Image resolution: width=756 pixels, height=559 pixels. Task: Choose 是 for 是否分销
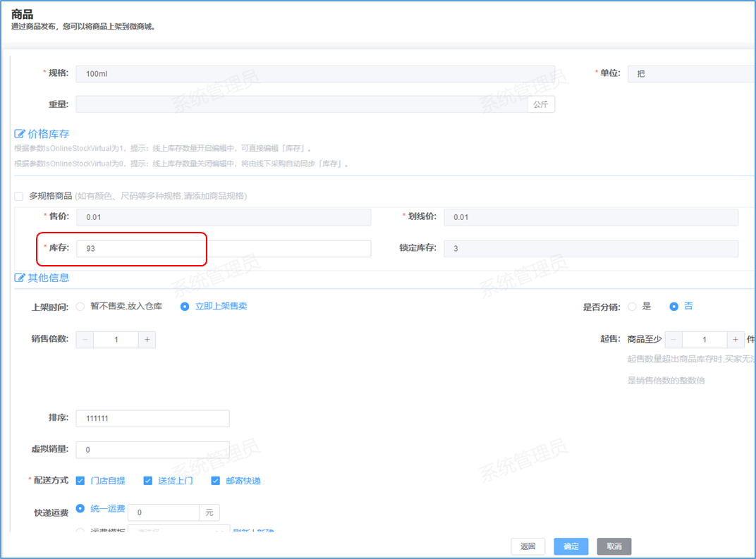(632, 307)
